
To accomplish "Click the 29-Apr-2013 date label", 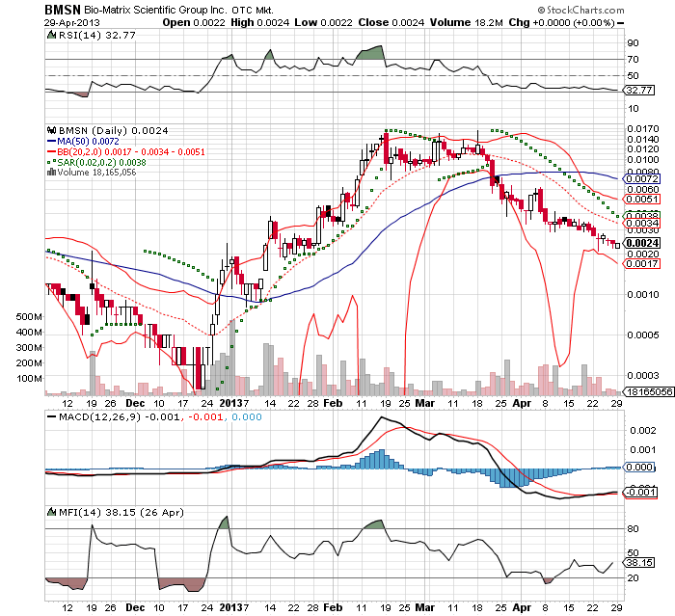I will pos(72,22).
